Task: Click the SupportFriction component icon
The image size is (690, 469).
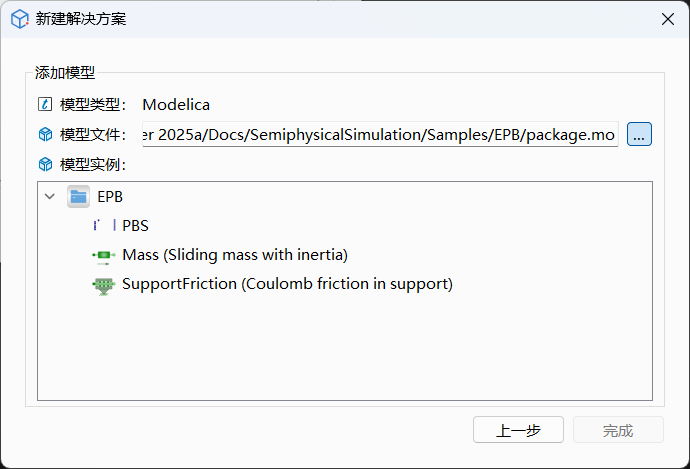Action: pos(104,284)
